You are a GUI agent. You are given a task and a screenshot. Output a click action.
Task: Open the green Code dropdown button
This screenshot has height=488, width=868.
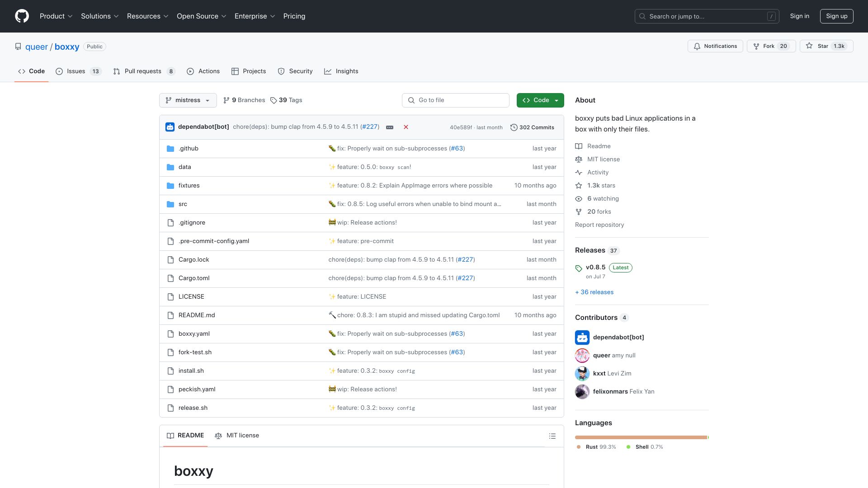[540, 100]
